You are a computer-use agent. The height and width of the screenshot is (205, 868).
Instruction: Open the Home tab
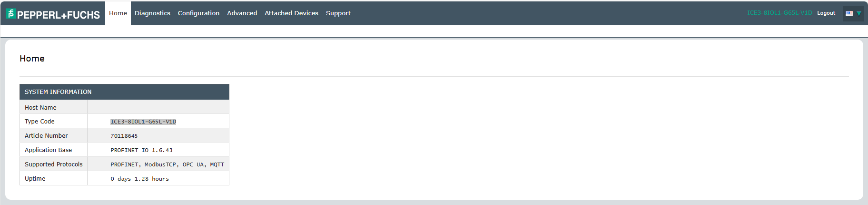click(118, 13)
